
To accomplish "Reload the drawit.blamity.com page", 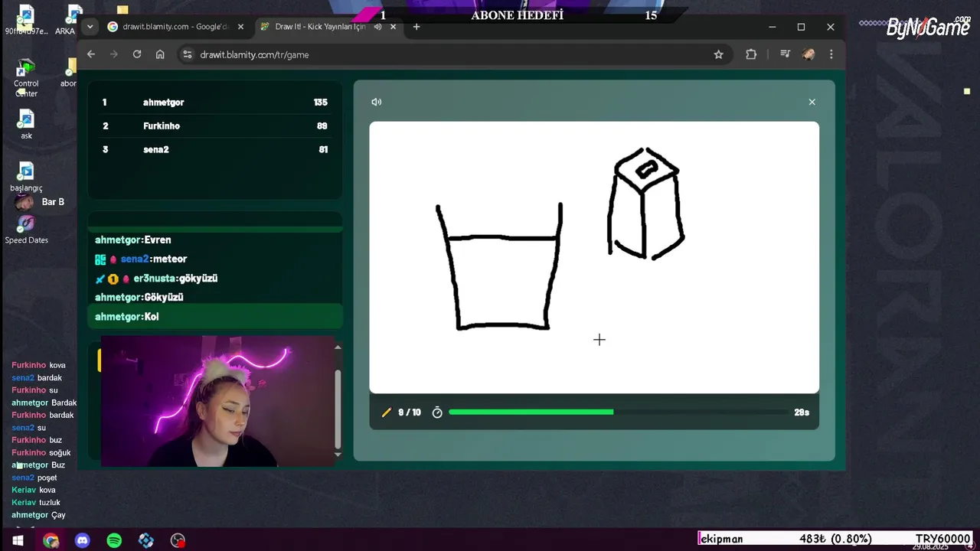I will point(137,54).
